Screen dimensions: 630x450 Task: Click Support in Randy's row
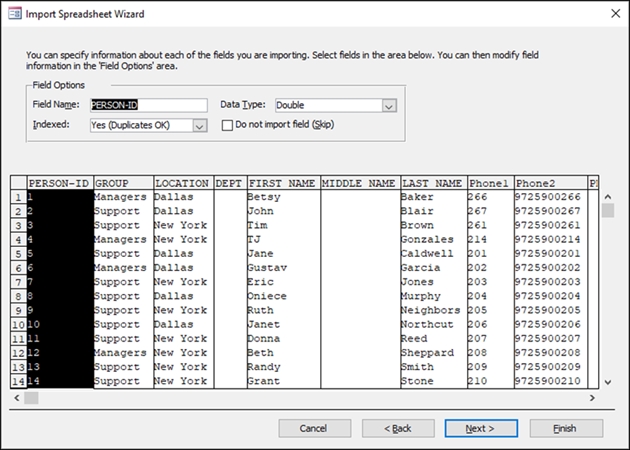(117, 367)
